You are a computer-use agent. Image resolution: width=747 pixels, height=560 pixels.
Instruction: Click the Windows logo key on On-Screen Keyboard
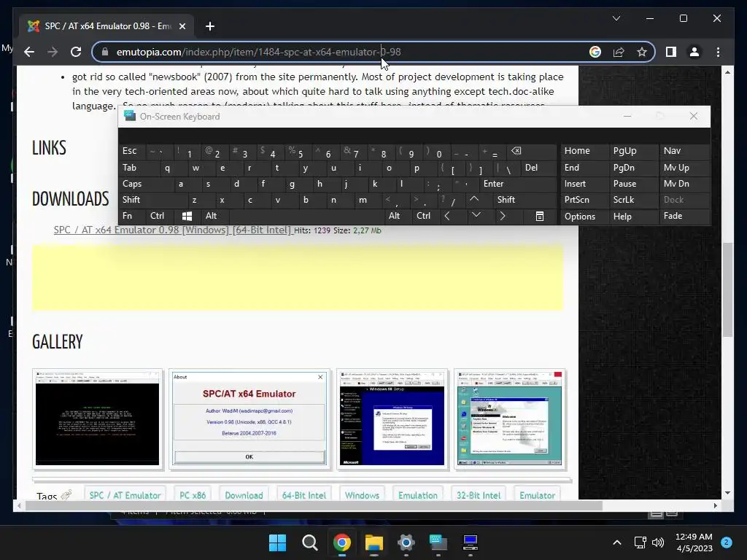[187, 216]
